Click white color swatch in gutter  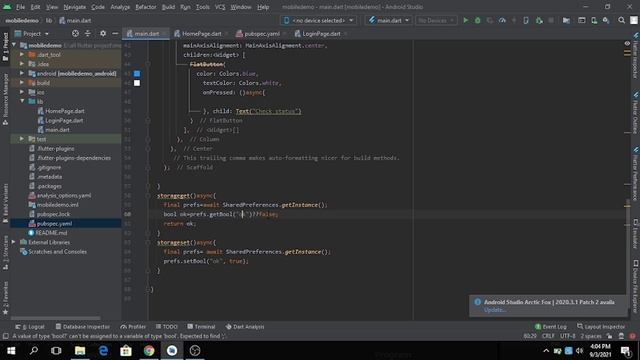(137, 83)
